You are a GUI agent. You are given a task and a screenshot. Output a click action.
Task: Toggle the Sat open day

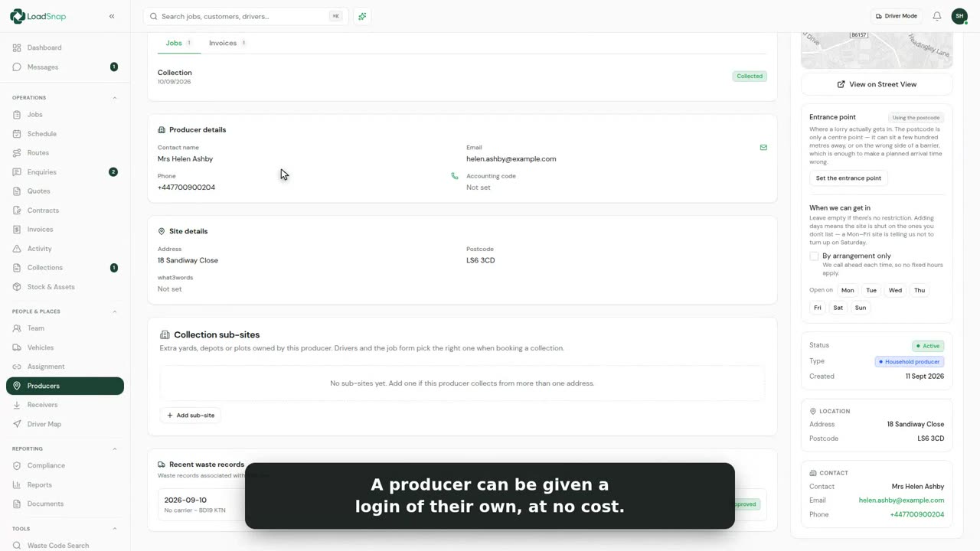pyautogui.click(x=838, y=308)
